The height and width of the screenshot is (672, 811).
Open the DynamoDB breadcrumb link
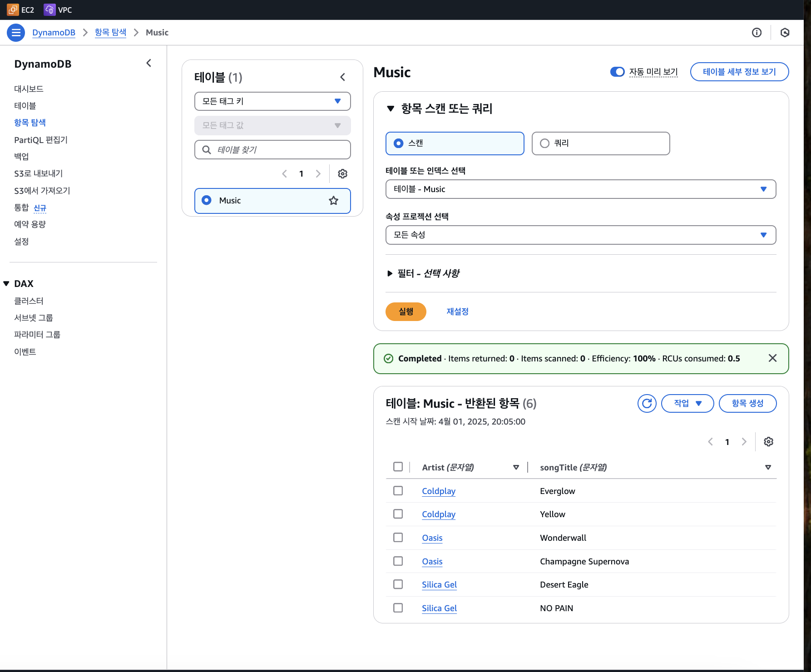click(x=54, y=33)
